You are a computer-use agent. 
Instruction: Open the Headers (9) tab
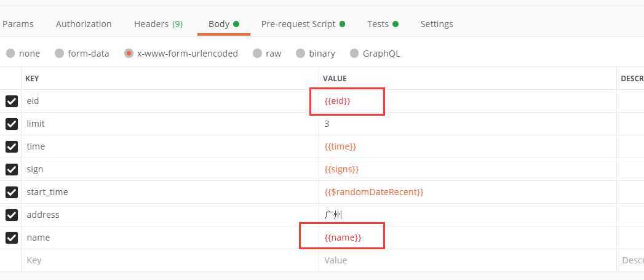(x=158, y=24)
